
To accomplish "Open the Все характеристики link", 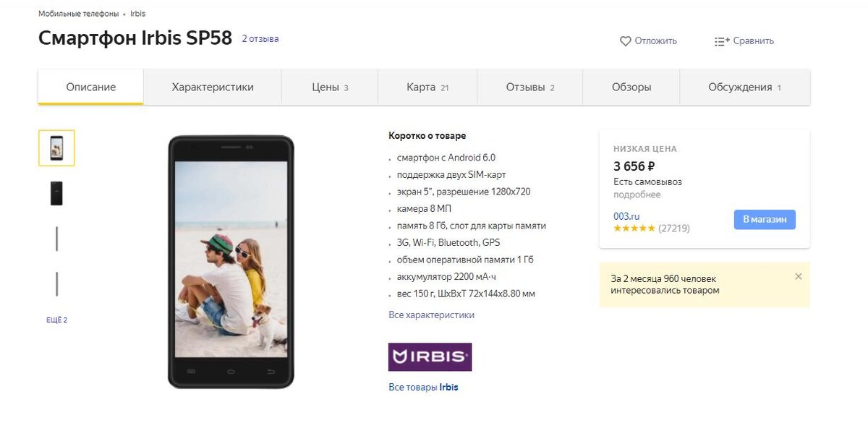I will 431,315.
